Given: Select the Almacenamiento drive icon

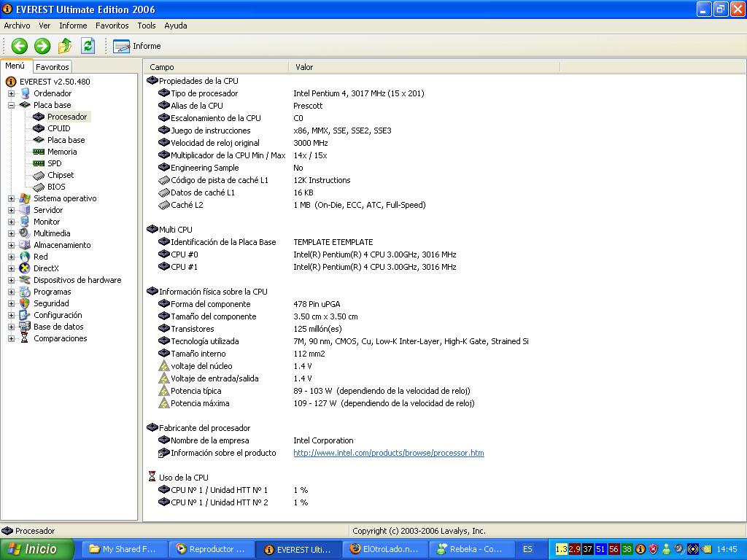Looking at the screenshot, I should point(25,245).
